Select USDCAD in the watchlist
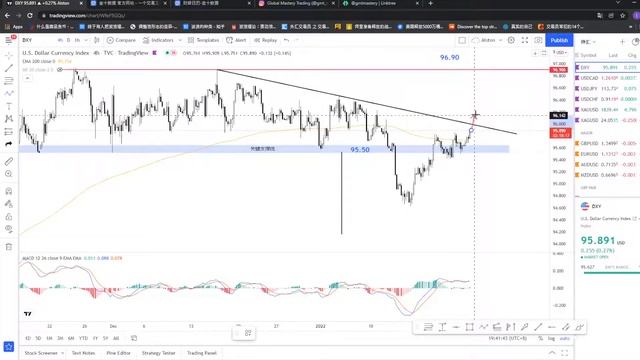Viewport: 640px width, 360px height. point(607,78)
